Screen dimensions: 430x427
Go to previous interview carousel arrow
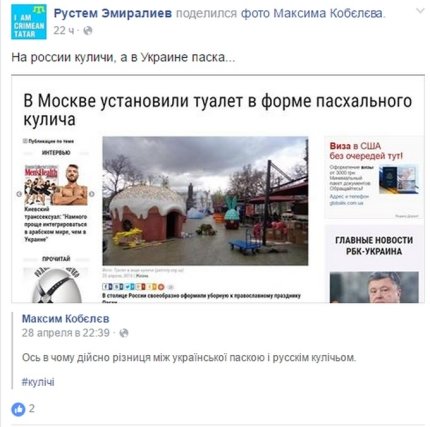coord(19,194)
